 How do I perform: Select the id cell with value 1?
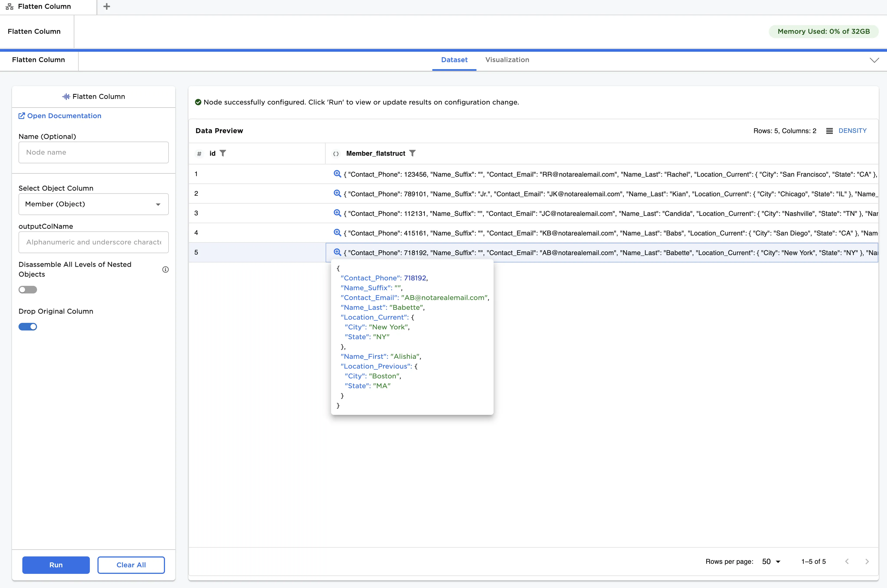(x=257, y=174)
